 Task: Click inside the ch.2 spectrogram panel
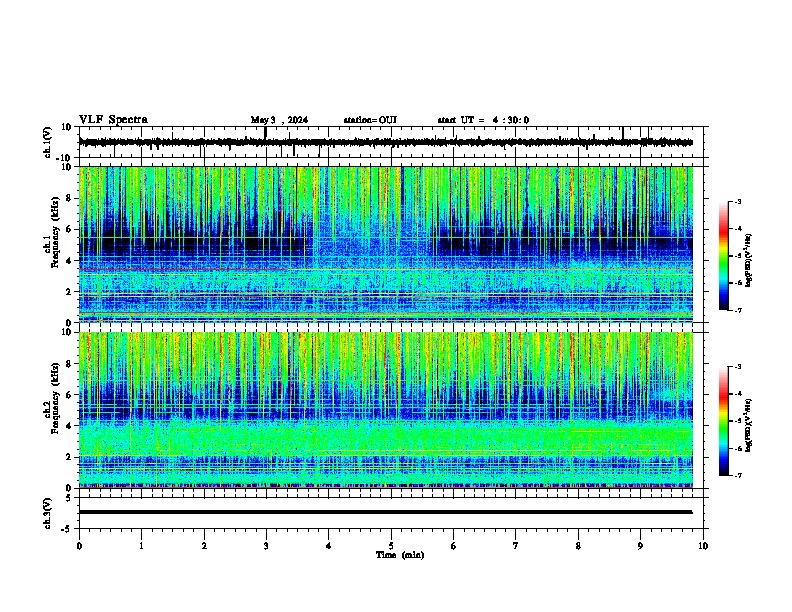[386, 410]
